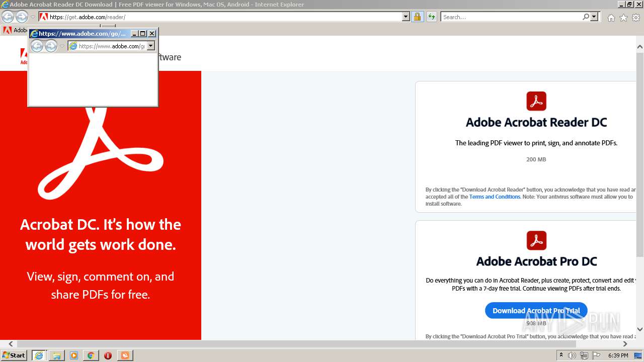Click the horizontal scrollbar thumb
Viewport: 644px width, 362px height.
(x=296, y=344)
